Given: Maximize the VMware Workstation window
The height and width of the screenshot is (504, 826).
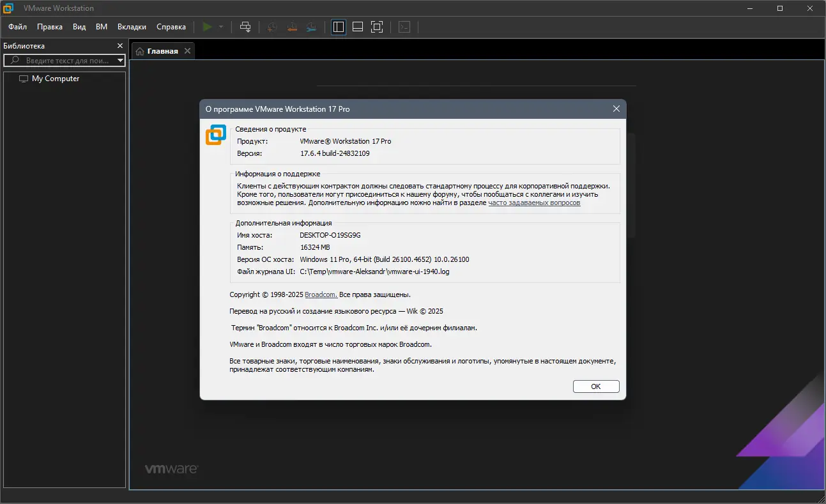Looking at the screenshot, I should pos(780,8).
